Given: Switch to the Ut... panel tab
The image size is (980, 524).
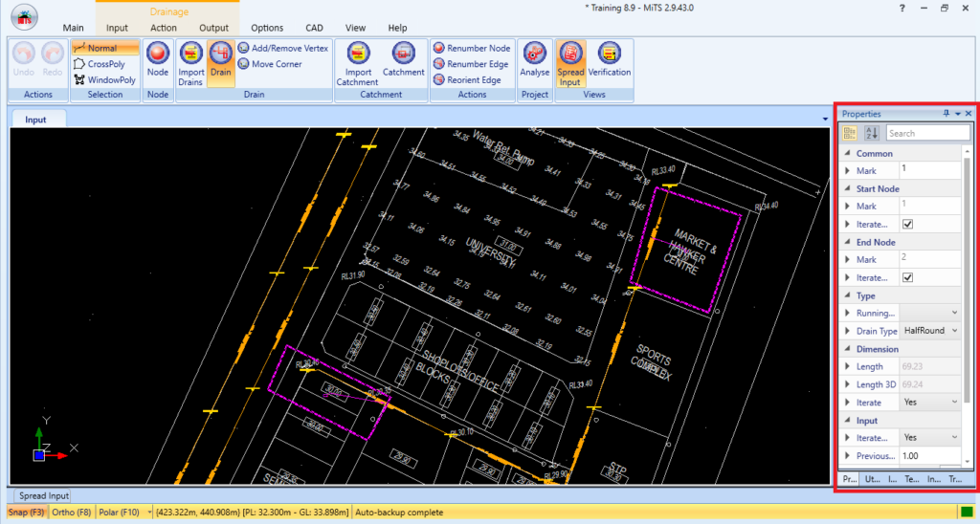Looking at the screenshot, I should click(872, 479).
